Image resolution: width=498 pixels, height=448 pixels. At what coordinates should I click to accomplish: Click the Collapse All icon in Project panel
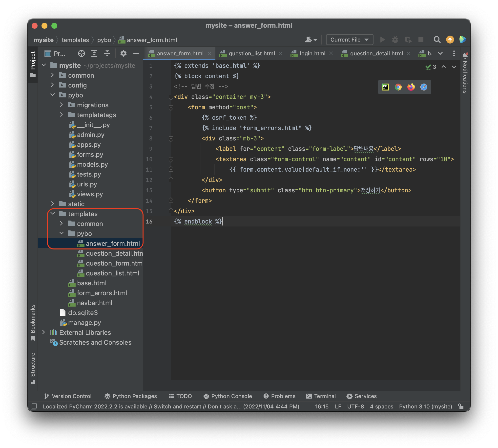coord(107,53)
